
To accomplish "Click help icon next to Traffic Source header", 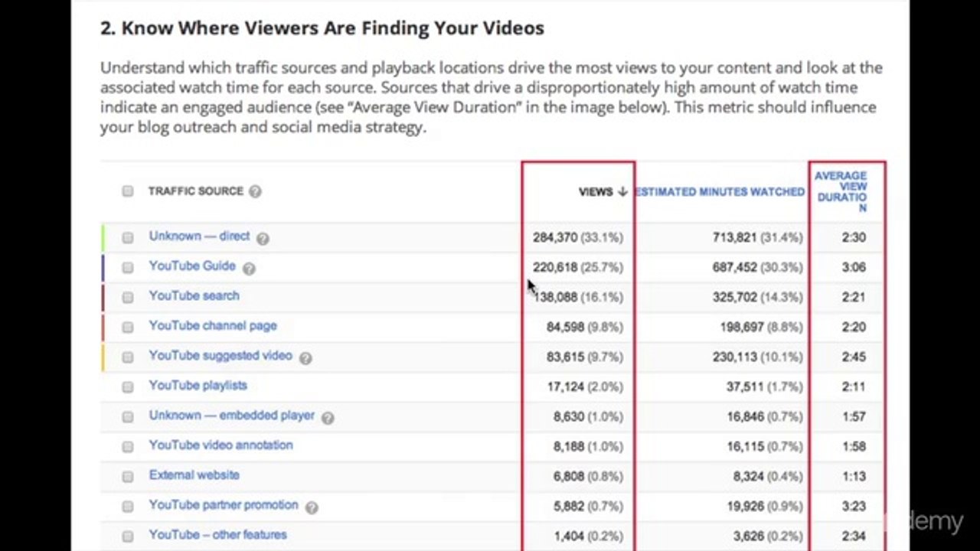I will 255,191.
